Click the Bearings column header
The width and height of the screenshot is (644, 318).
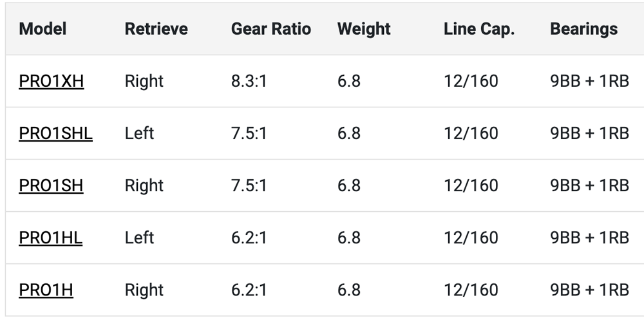(583, 29)
